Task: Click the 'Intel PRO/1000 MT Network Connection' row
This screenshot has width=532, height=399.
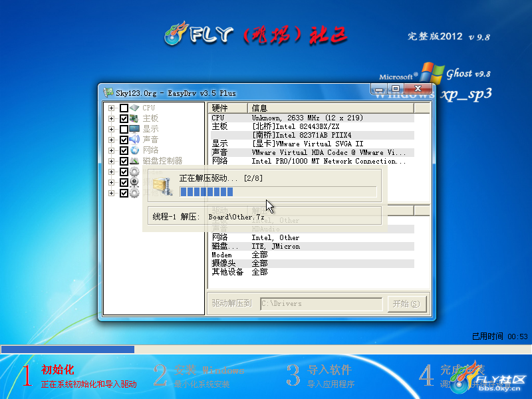Action: click(311, 161)
